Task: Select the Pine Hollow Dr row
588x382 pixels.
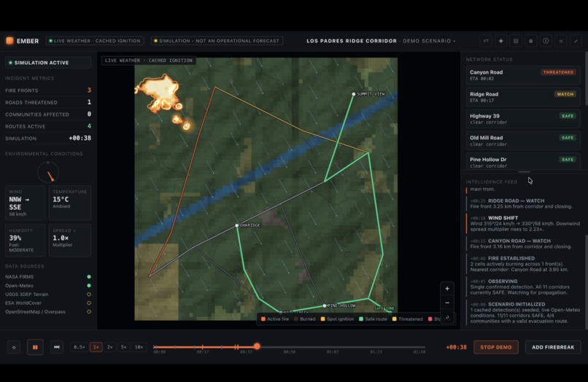Action: point(523,162)
